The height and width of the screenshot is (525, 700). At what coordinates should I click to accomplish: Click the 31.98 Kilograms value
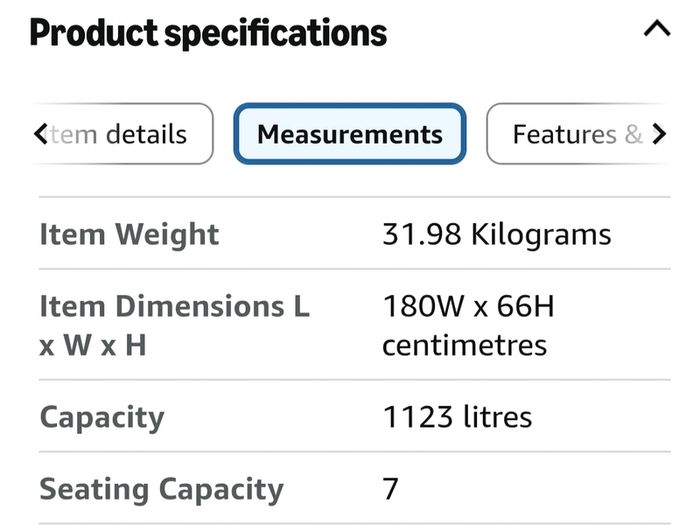click(496, 234)
